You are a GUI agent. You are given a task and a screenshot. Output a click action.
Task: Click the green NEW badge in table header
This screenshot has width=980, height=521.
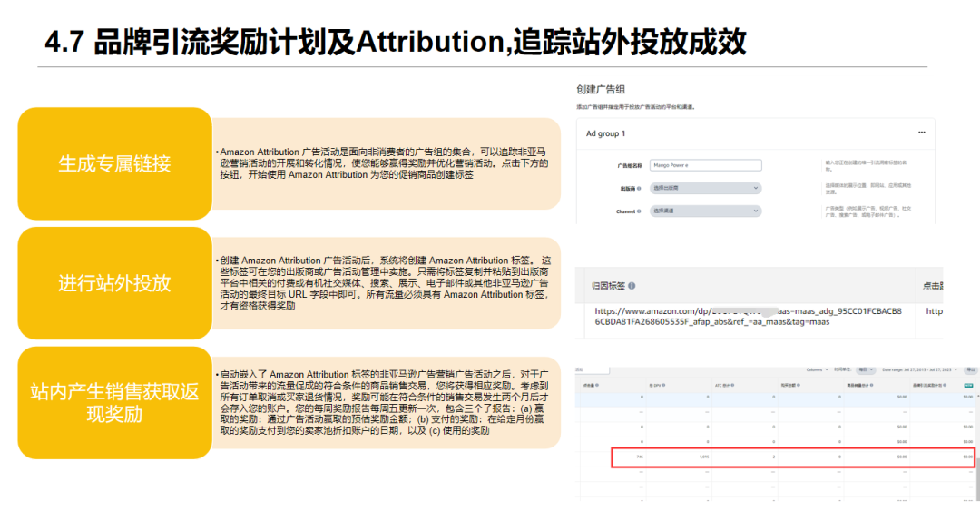pyautogui.click(x=968, y=385)
